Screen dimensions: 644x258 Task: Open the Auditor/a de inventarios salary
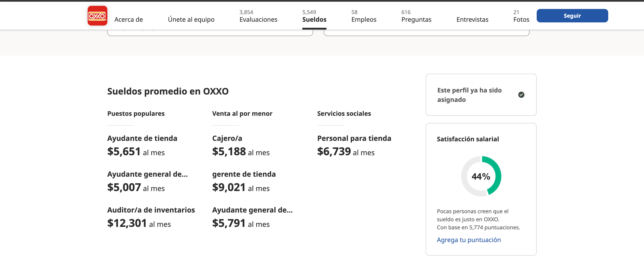(x=151, y=210)
